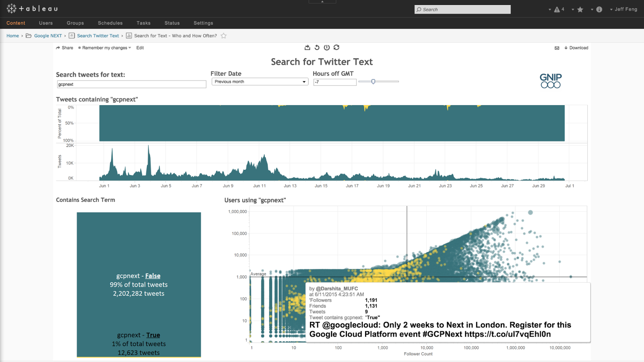Image resolution: width=644 pixels, height=362 pixels.
Task: Open the help info icon
Action: tap(599, 9)
